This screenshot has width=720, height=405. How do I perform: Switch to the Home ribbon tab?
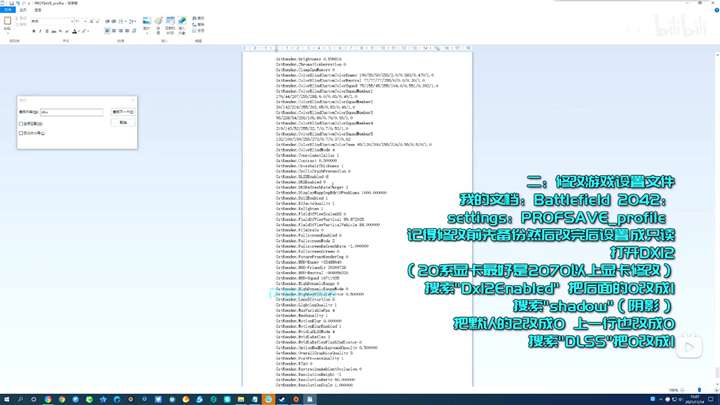point(23,10)
